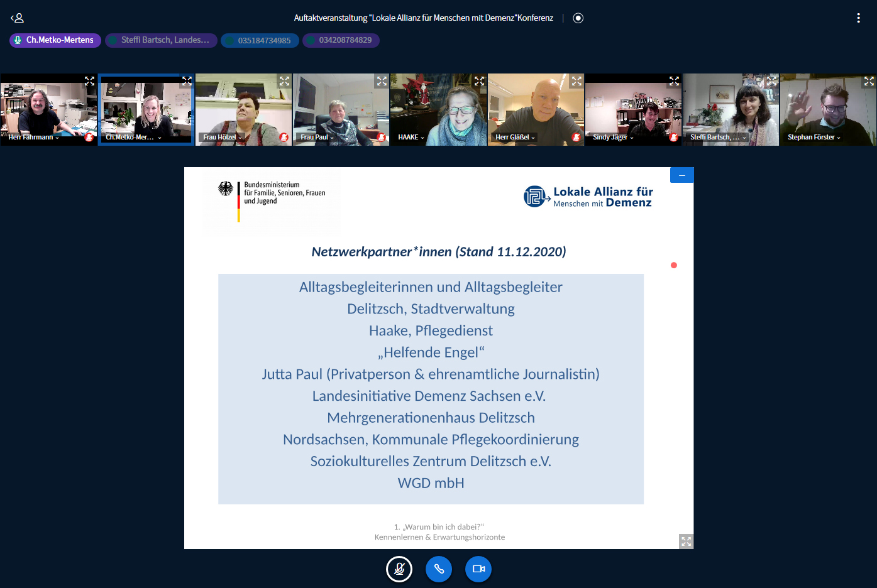Viewport: 877px width, 588px height.
Task: Expand Stephan Förster's webcam name menu
Action: click(x=814, y=137)
